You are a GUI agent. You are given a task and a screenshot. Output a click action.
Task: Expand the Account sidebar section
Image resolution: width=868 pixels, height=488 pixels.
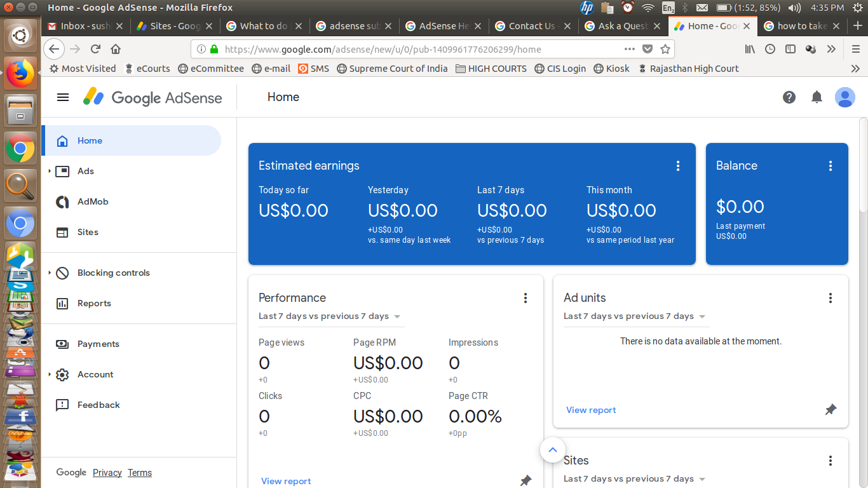[x=50, y=374]
